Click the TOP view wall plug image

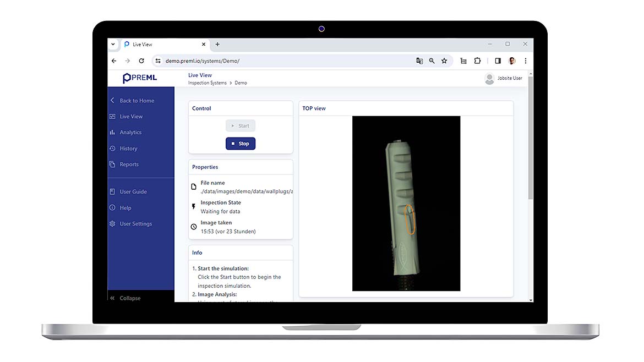click(x=406, y=204)
